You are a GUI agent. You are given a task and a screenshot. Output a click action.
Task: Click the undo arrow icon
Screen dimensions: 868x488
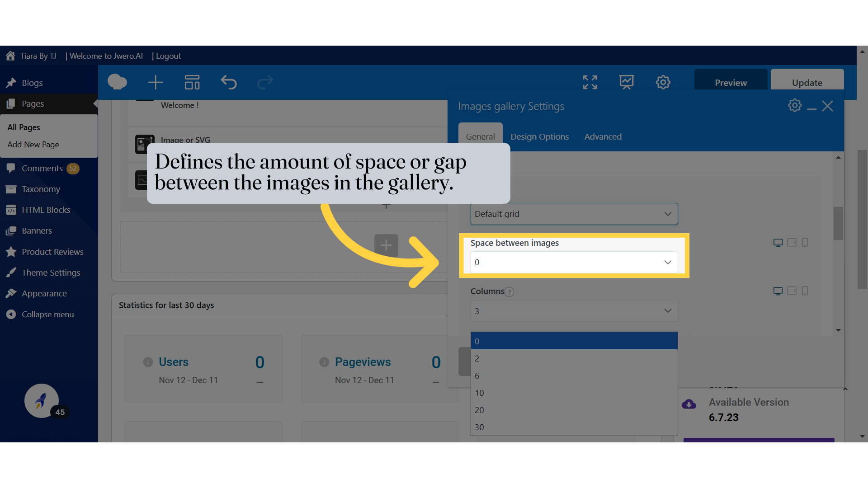(229, 82)
